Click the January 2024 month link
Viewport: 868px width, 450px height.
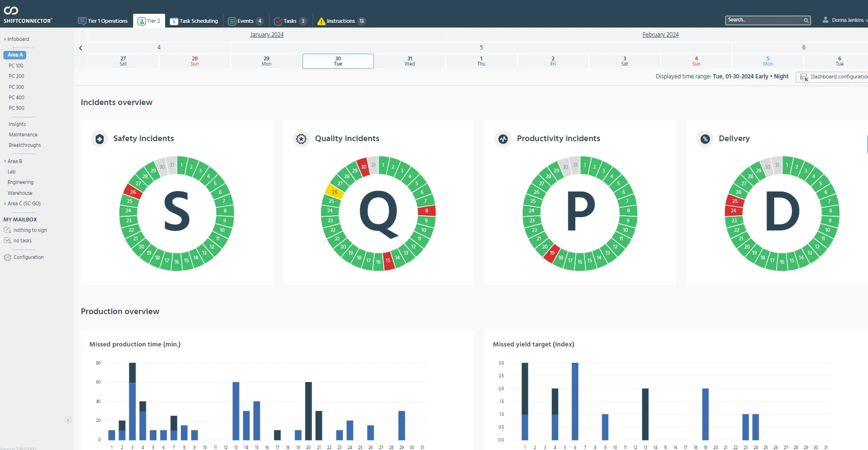coord(267,35)
